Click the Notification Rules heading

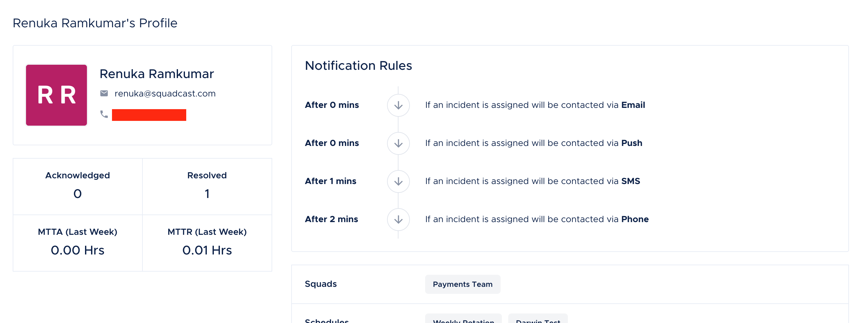pyautogui.click(x=358, y=65)
